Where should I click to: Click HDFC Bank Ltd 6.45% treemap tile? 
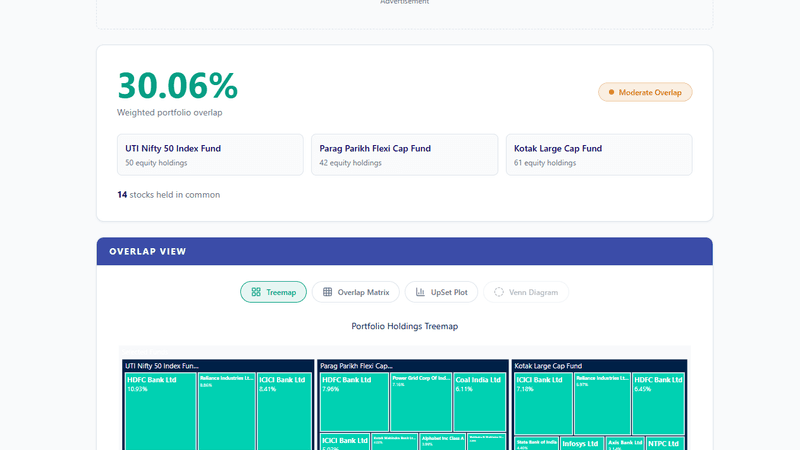[x=658, y=404]
